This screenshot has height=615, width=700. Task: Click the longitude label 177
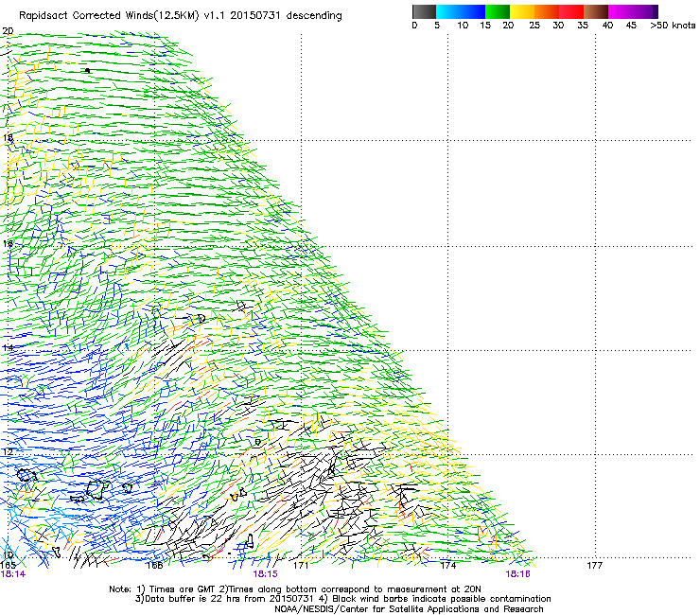coord(595,566)
